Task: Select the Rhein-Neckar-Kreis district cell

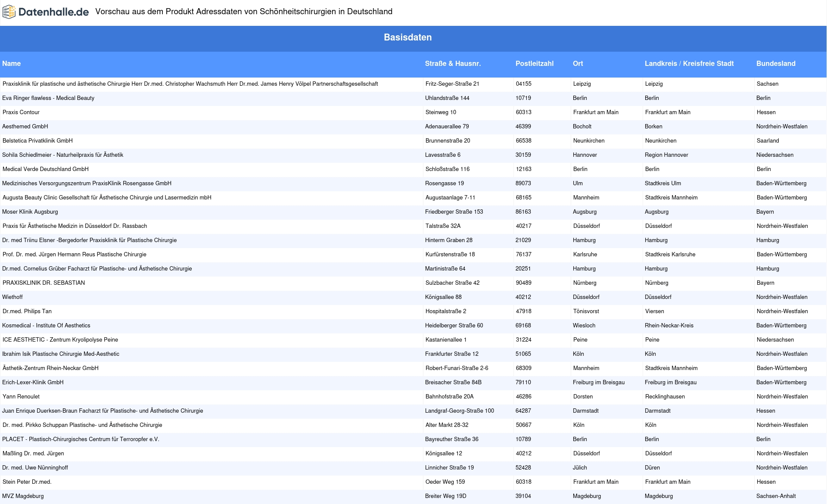Action: coord(669,326)
